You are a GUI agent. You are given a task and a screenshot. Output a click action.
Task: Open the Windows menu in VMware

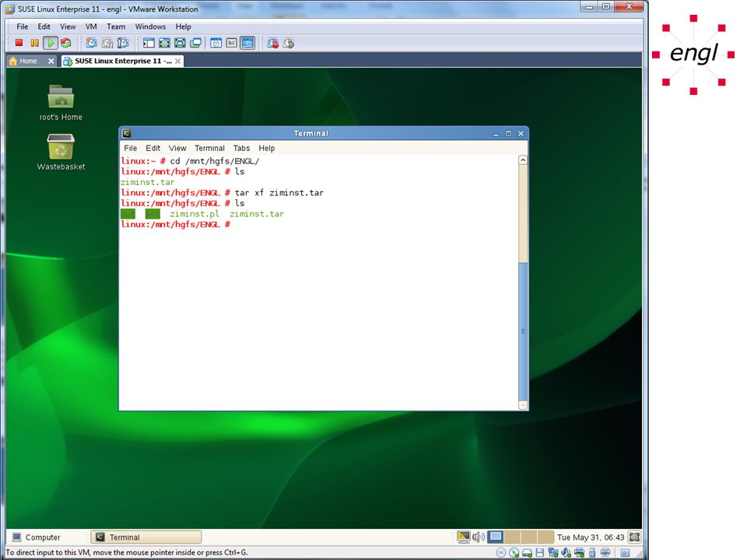[x=150, y=26]
